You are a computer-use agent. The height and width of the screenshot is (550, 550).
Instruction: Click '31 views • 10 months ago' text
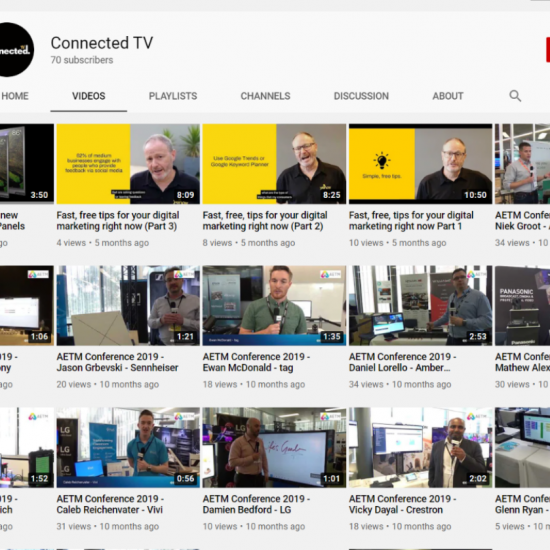(x=108, y=526)
